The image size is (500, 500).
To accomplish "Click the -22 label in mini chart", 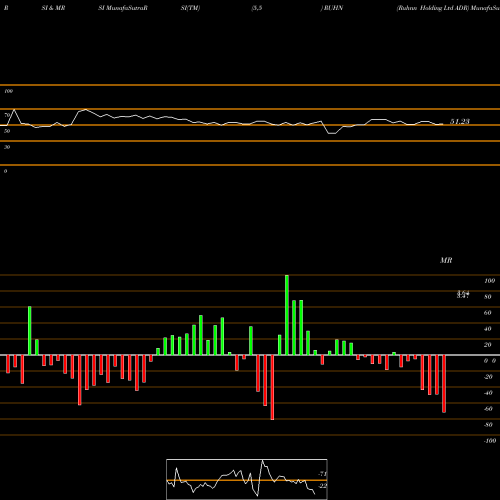I will (x=323, y=486).
